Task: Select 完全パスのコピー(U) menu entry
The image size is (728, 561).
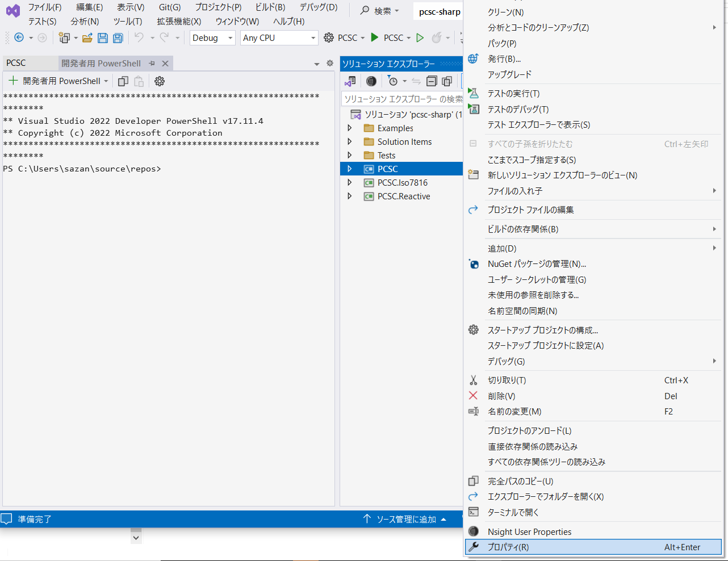Action: pyautogui.click(x=593, y=482)
